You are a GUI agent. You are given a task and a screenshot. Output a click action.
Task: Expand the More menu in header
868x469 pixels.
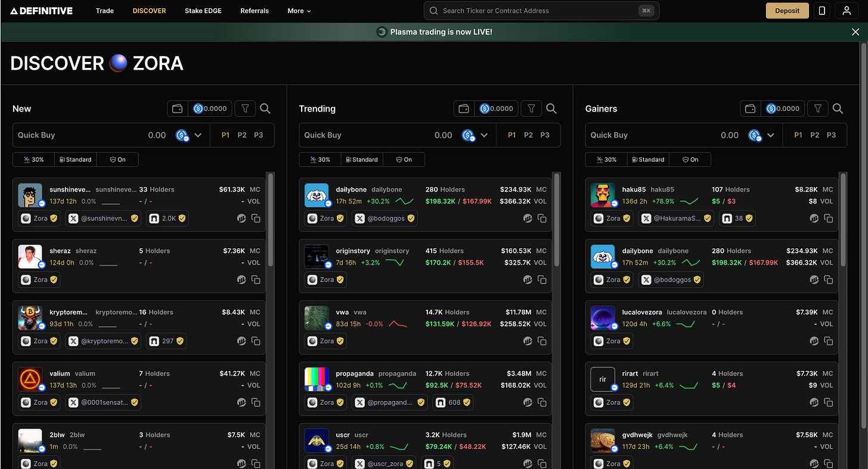tap(299, 11)
